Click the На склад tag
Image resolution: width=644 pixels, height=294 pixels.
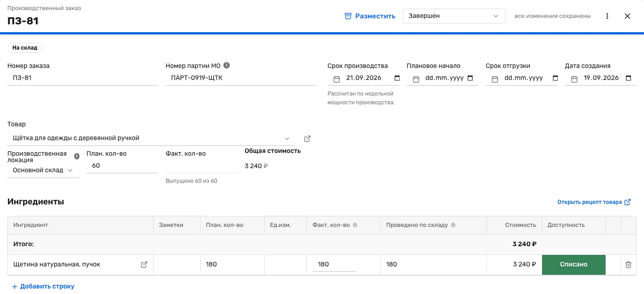coord(25,48)
